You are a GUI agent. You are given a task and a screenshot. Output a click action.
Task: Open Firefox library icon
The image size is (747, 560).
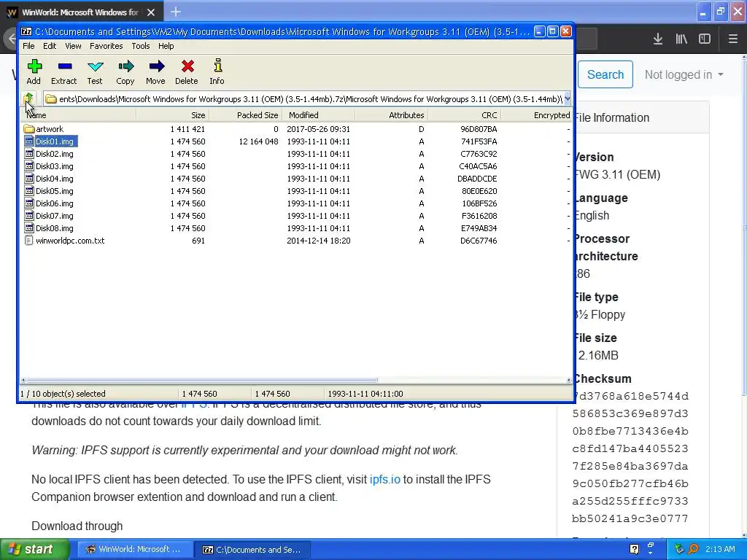(x=681, y=39)
